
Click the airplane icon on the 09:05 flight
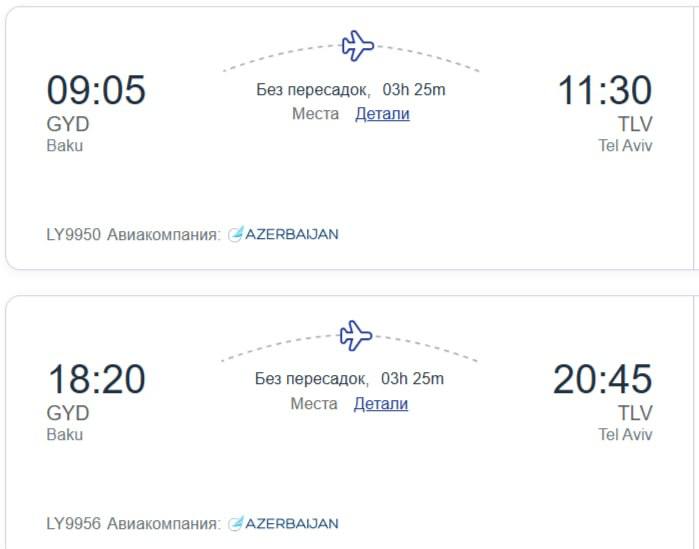pyautogui.click(x=357, y=45)
